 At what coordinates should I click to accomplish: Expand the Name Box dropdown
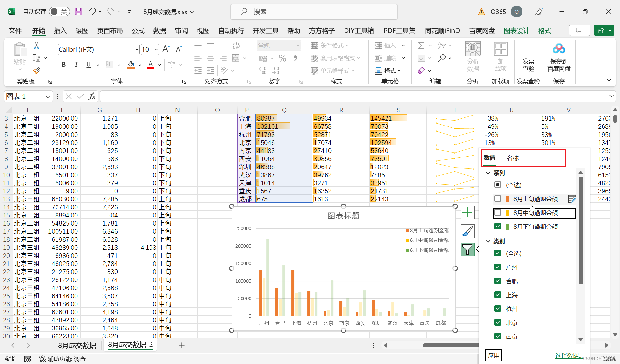(48, 96)
